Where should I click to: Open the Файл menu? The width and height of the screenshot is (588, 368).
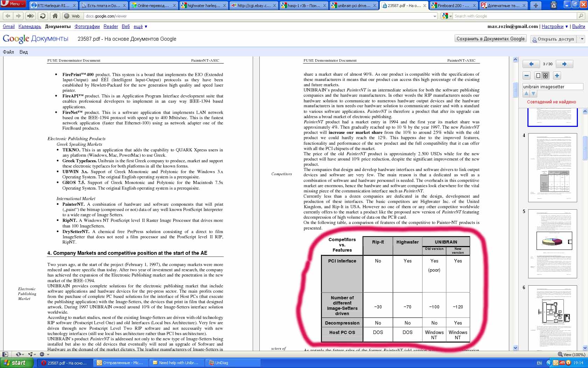click(8, 52)
